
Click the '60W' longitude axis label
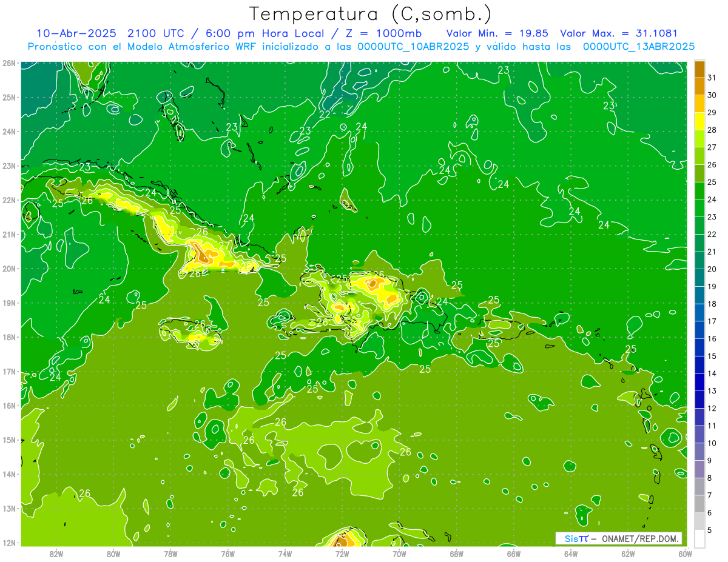pyautogui.click(x=686, y=553)
